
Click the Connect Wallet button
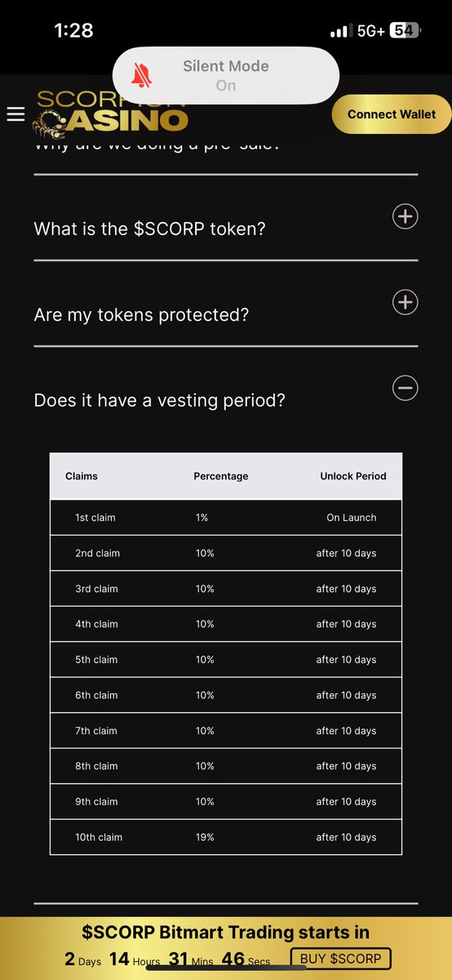coord(392,114)
